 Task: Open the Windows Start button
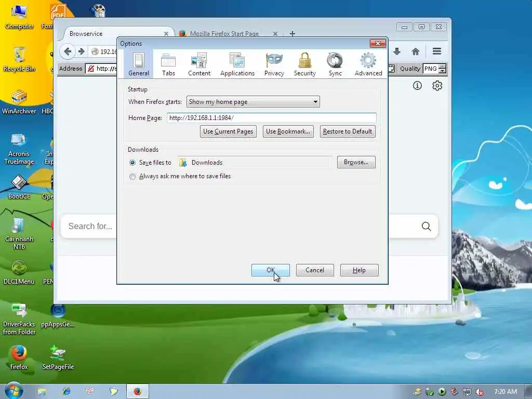coord(14,391)
